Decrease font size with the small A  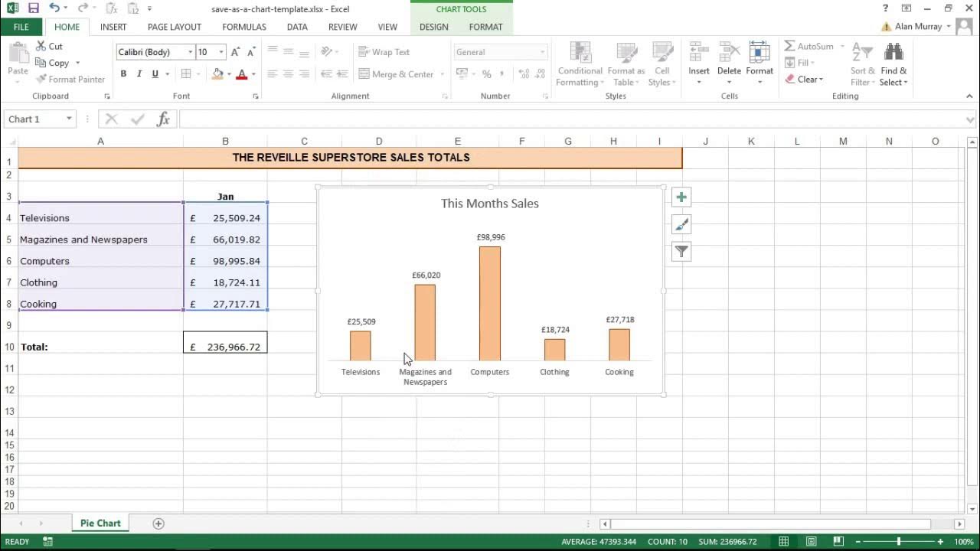coord(251,52)
